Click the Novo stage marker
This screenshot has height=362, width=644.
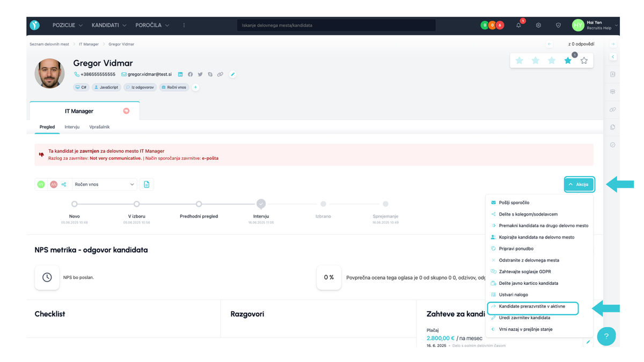(x=75, y=204)
